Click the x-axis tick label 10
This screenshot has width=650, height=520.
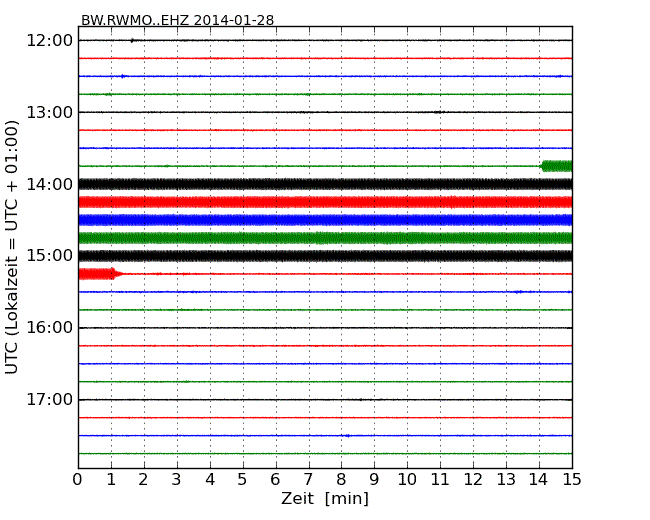coord(407,480)
